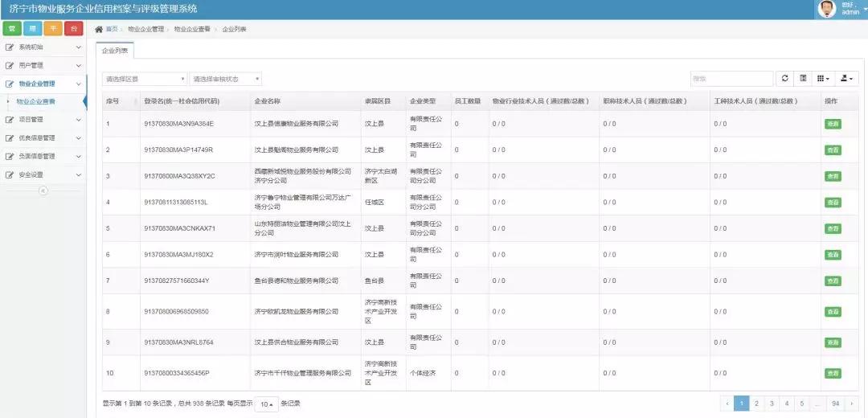Click 查看 for row 91370811313085113L

(x=833, y=203)
